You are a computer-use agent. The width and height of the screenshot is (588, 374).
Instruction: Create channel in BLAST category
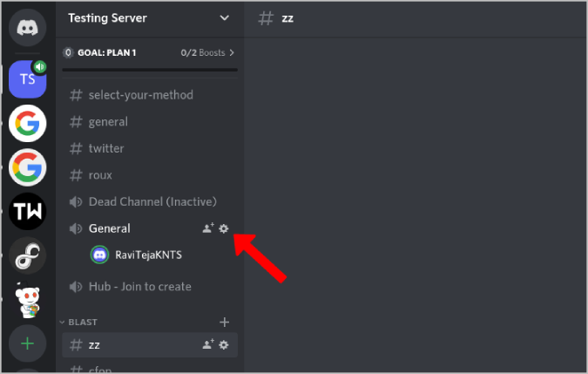224,322
